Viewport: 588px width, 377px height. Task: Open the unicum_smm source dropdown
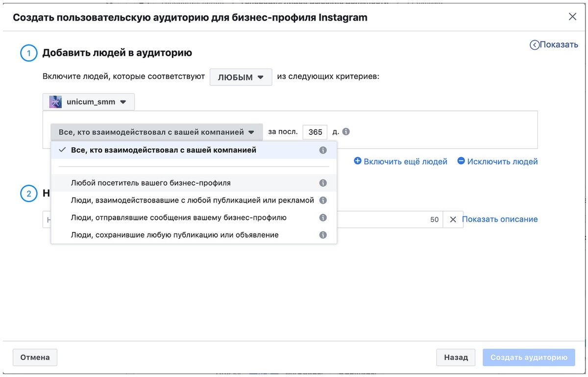click(x=88, y=101)
